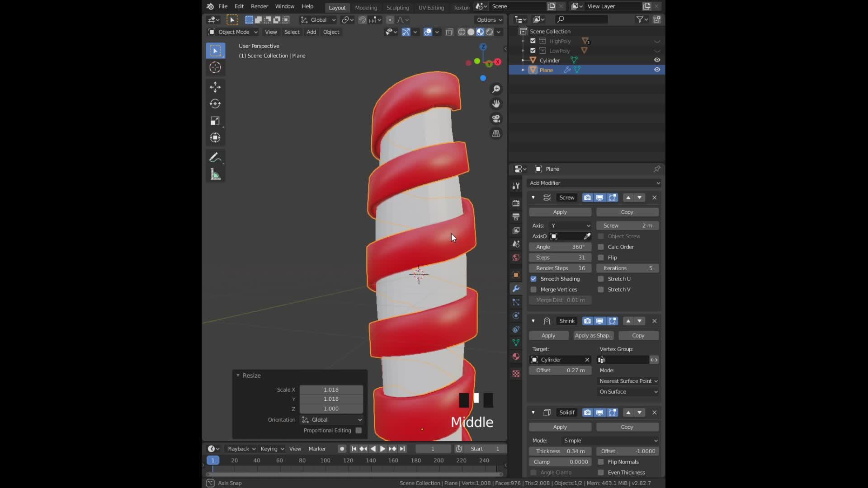Open the Axis dropdown in the Screw modifier
868x488 pixels.
(570, 225)
